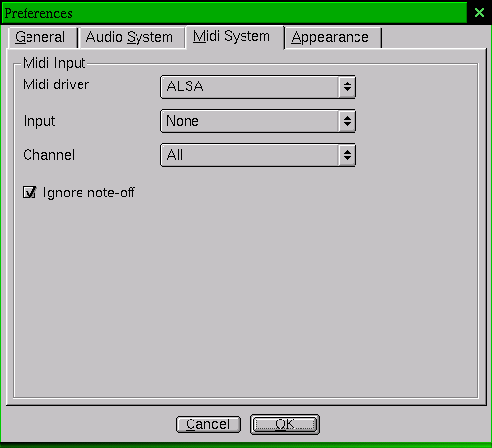Screen dimensions: 492x448
Task: Click the Ignore note-off label text
Action: [x=88, y=193]
